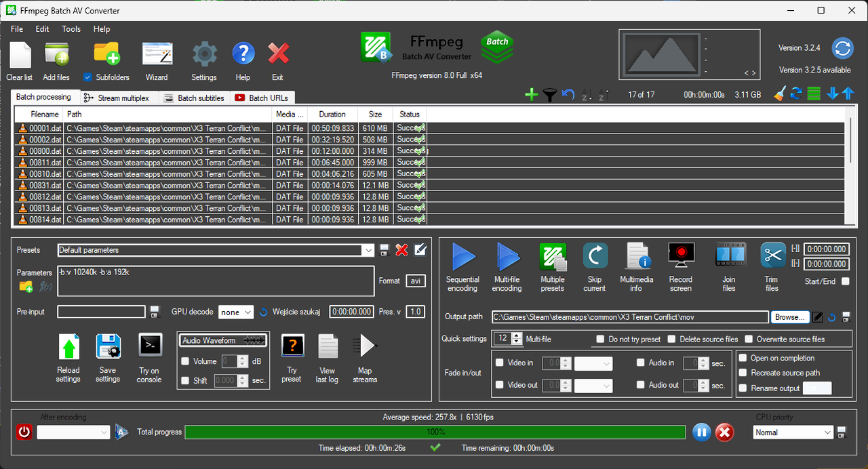Click the blue undo arrow icon
Screen dimensions: 868x469
coord(568,94)
